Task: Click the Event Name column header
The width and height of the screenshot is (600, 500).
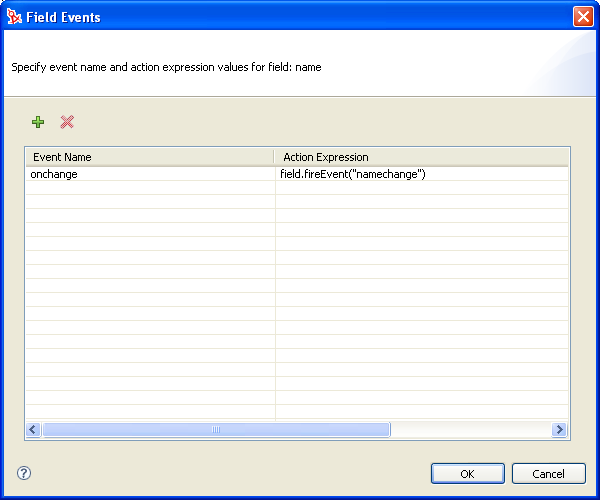Action: tap(150, 157)
